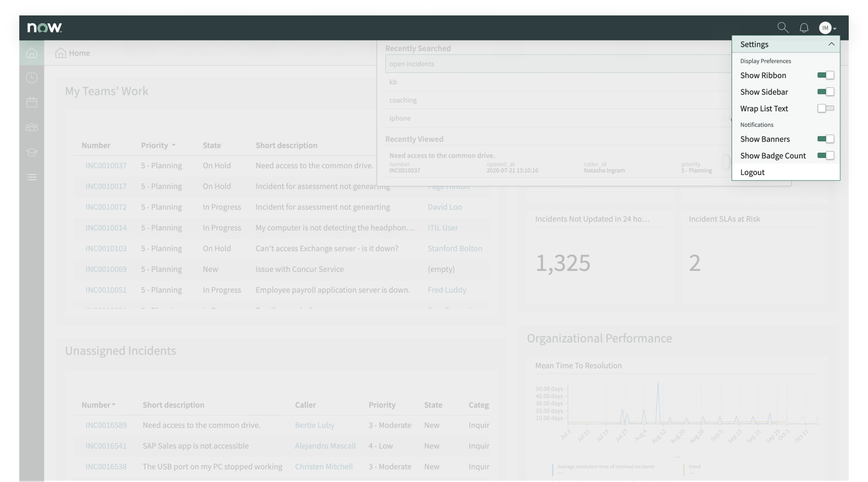This screenshot has width=868, height=482.
Task: Disable the Show Ribbon toggle
Action: tap(825, 75)
